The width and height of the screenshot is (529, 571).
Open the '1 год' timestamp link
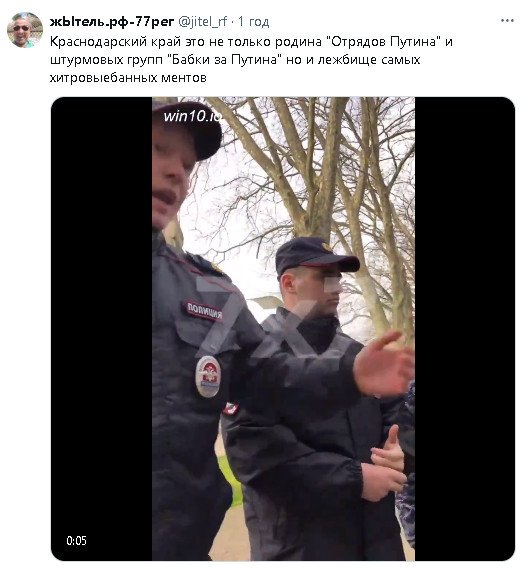click(254, 22)
